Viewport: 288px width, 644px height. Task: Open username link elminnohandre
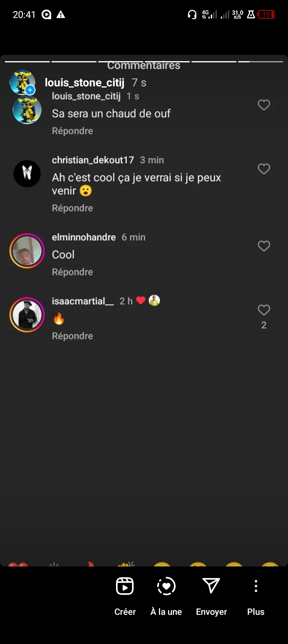pos(84,237)
